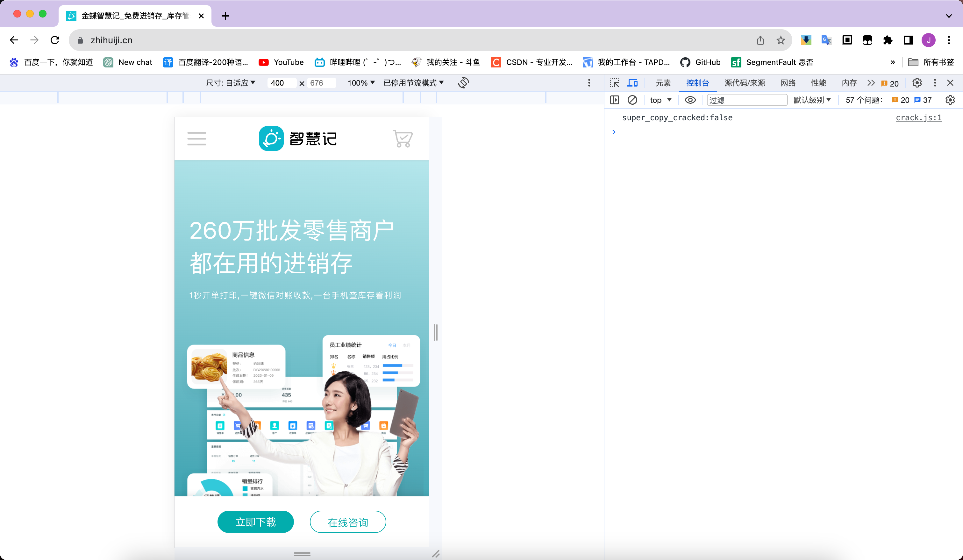Bookmark this page with the star icon

[781, 40]
